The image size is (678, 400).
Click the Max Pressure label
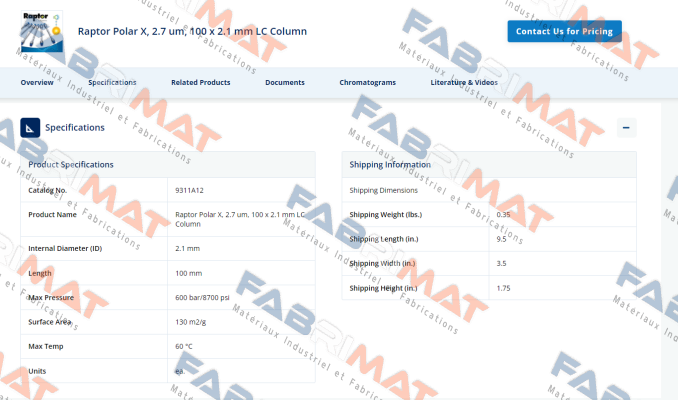[51, 298]
